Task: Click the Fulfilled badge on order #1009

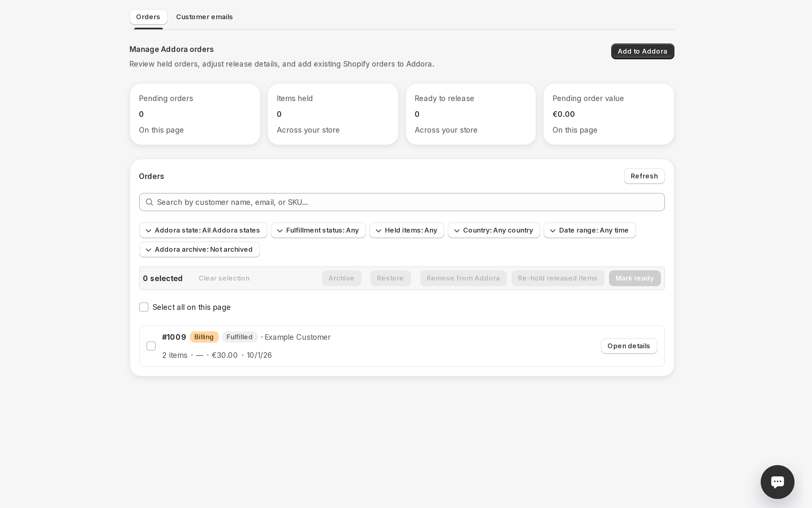Action: pyautogui.click(x=240, y=337)
